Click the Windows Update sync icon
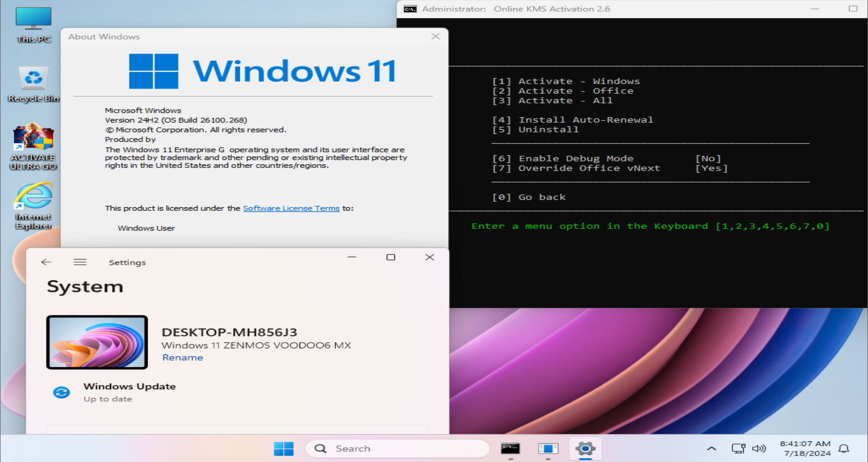The image size is (868, 462). (61, 393)
